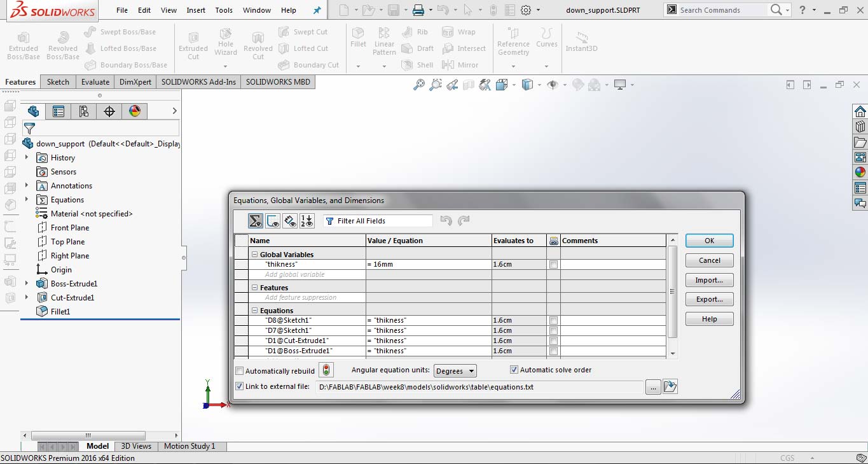Switch to the Evaluate ribbon tab
Viewport: 868px width, 464px height.
pos(95,82)
